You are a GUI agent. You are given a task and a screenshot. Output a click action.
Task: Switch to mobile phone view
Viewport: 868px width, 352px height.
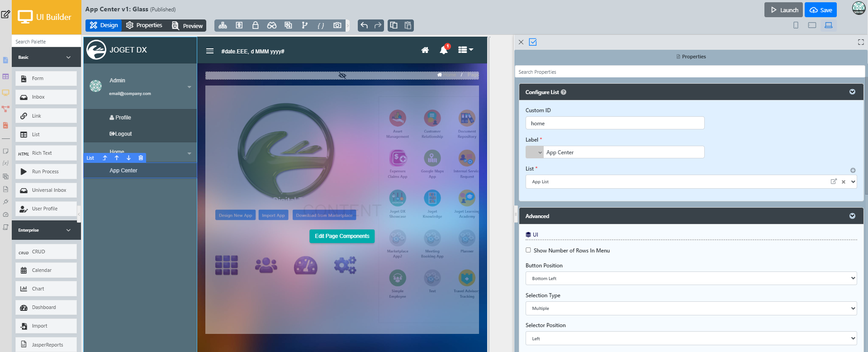pyautogui.click(x=796, y=25)
